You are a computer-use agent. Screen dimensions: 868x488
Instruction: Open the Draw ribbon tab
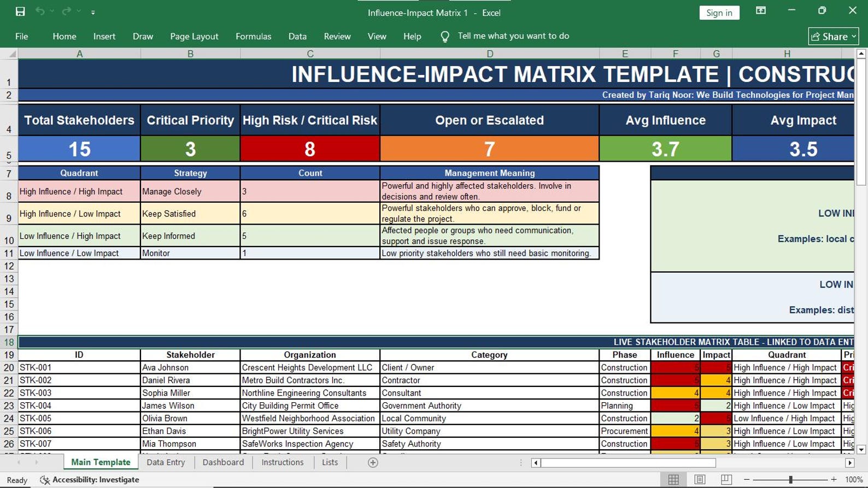tap(143, 36)
